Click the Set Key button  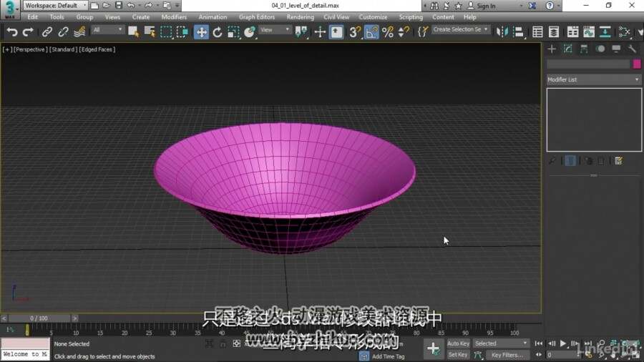pos(458,355)
